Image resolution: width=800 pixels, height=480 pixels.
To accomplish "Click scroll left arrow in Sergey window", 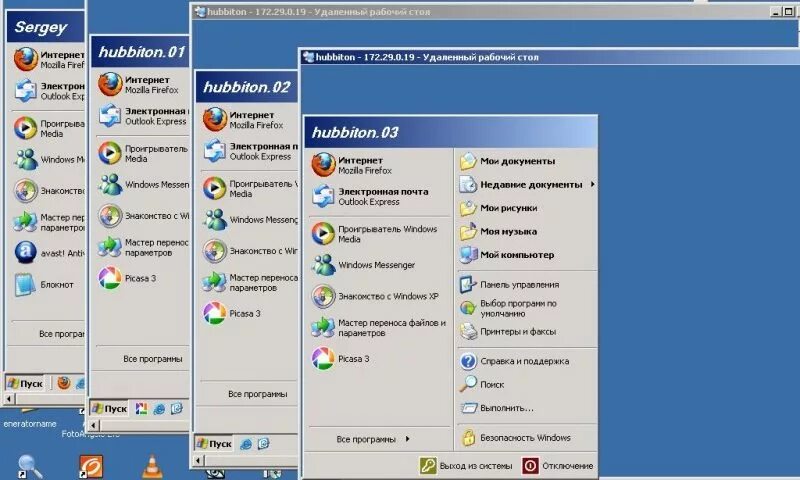I will pyautogui.click(x=9, y=398).
